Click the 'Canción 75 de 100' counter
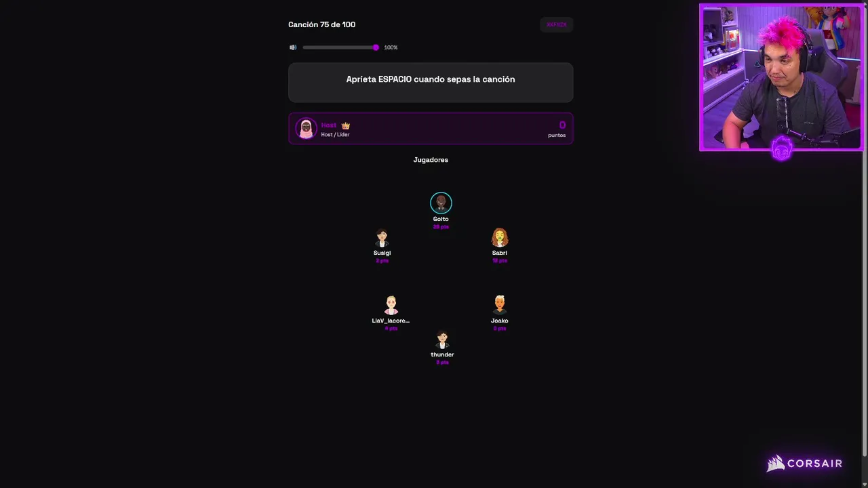The image size is (868, 488). pos(321,24)
